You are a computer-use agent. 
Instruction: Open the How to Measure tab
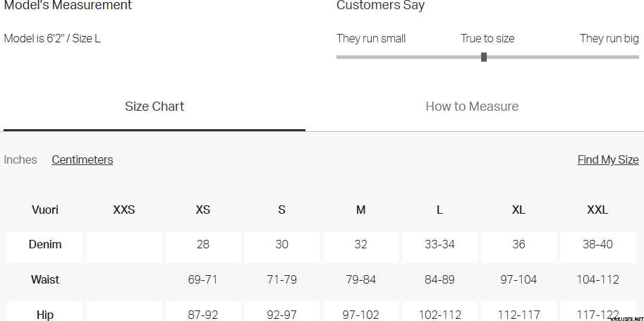click(472, 107)
